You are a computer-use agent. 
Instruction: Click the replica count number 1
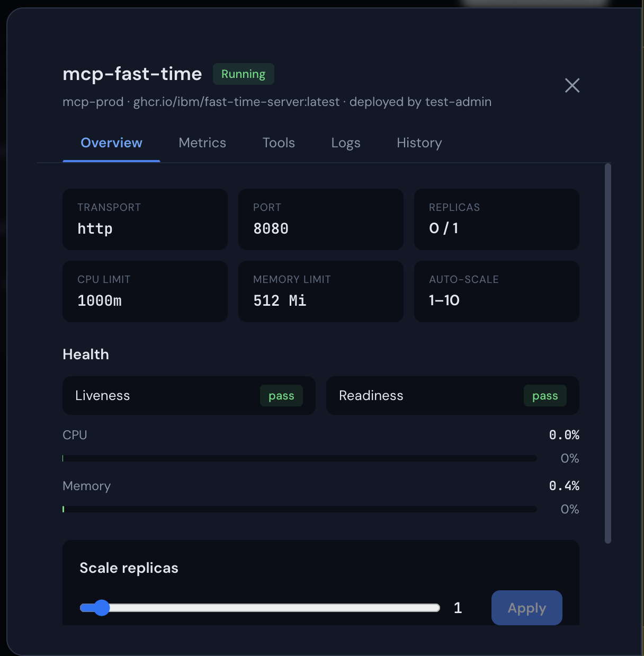tap(458, 608)
